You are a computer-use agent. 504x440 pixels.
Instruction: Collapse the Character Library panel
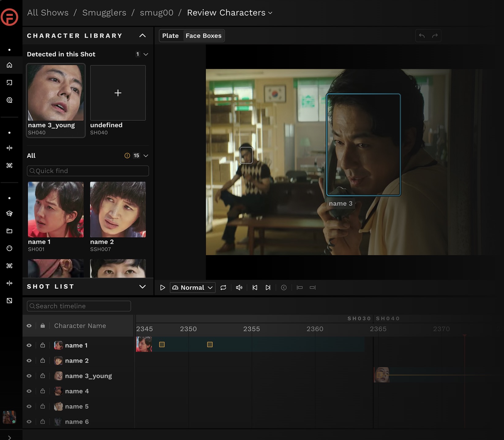click(142, 36)
